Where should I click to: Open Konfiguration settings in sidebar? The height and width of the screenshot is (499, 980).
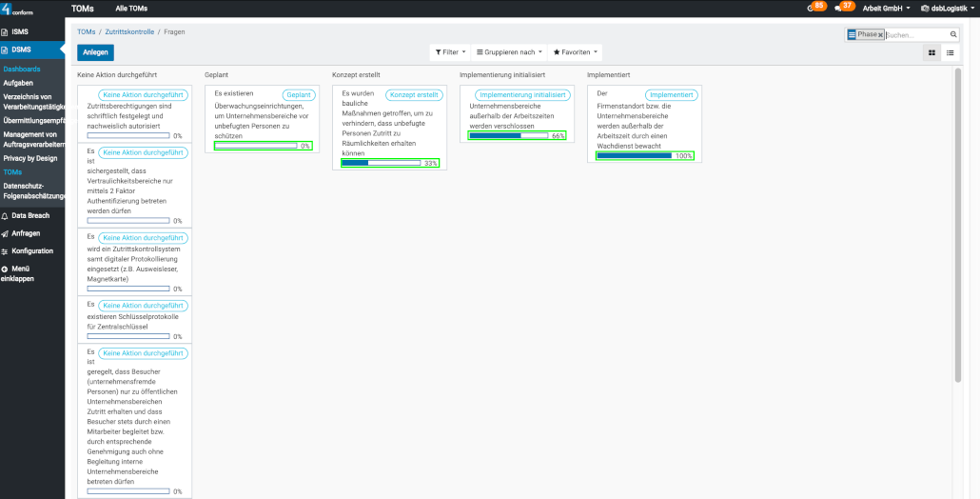[x=31, y=251]
